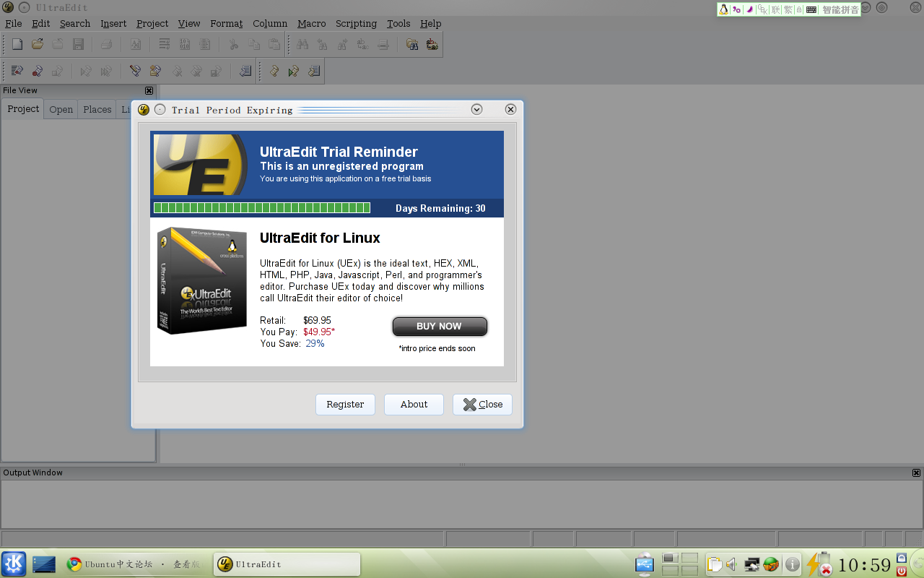Click the Open File folder icon
The width and height of the screenshot is (924, 578).
click(x=38, y=44)
